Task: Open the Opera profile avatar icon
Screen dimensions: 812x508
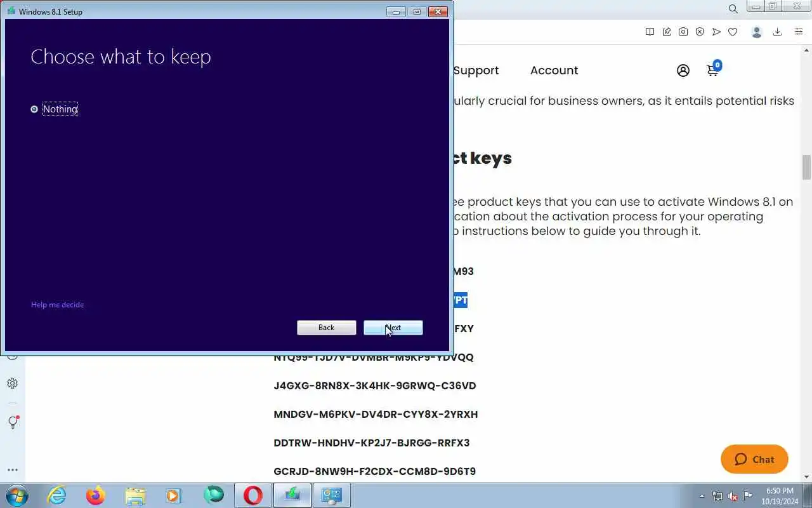Action: pyautogui.click(x=756, y=32)
